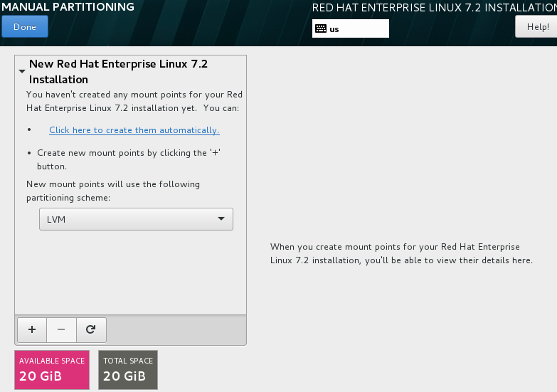557x392 pixels.
Task: Select the us keyboard layout indicator
Action: coord(350,28)
